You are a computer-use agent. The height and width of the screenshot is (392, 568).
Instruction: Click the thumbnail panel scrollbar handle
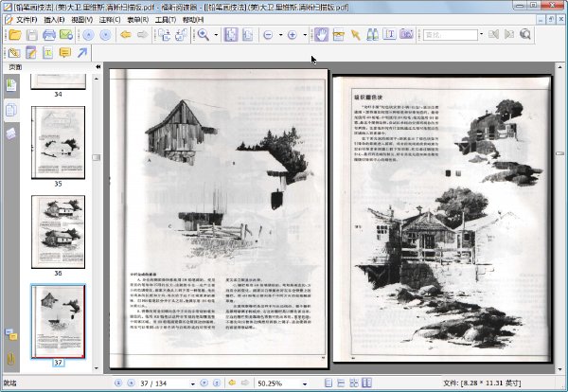coord(96,157)
